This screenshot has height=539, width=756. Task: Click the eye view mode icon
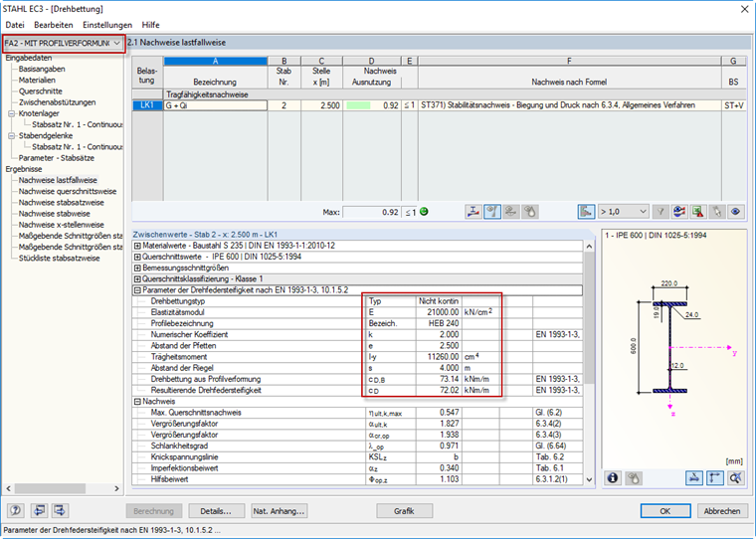tap(736, 212)
